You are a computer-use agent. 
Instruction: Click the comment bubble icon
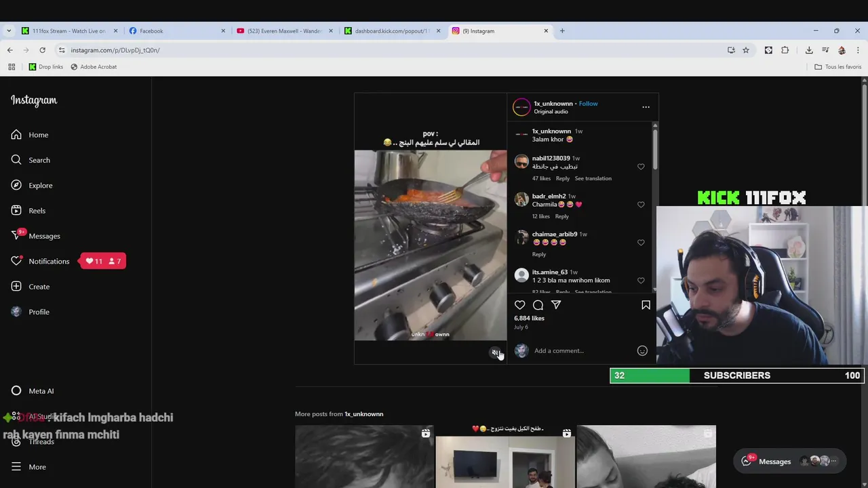tap(538, 305)
